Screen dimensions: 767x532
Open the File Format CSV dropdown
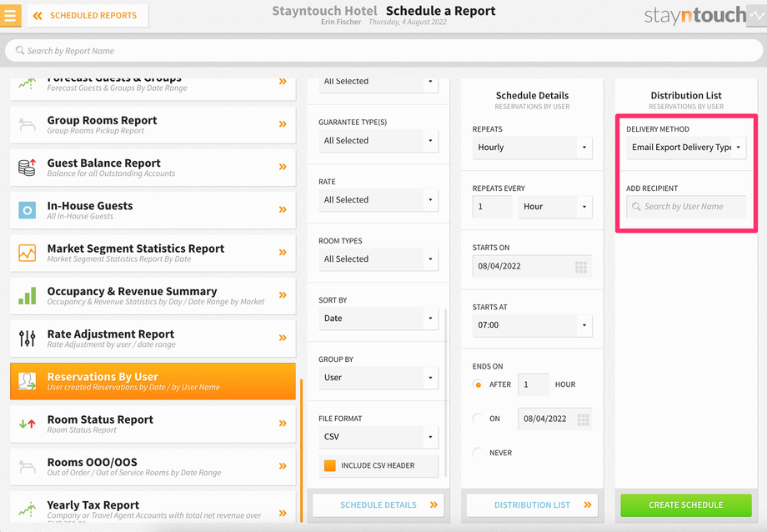point(378,437)
